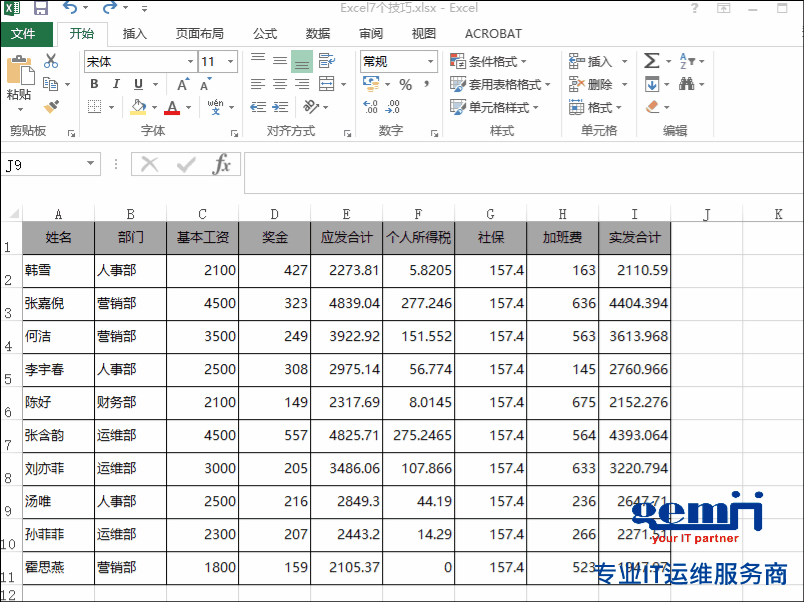This screenshot has height=602, width=804.
Task: Apply the red font color swatch
Action: pyautogui.click(x=172, y=108)
